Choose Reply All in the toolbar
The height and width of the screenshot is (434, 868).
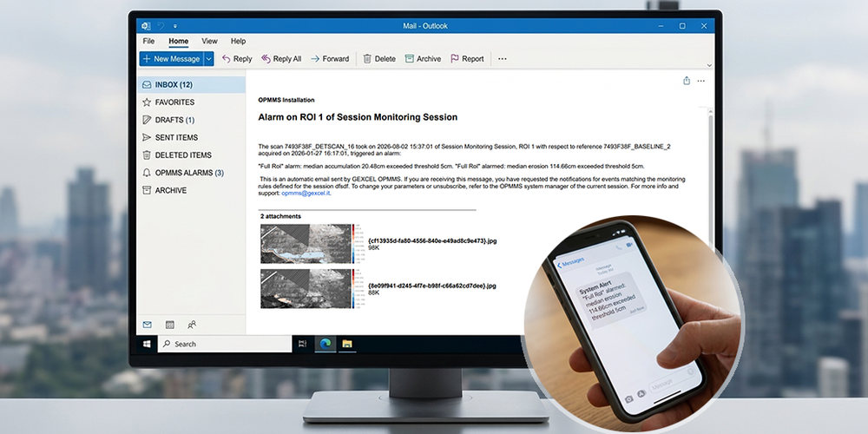pyautogui.click(x=281, y=59)
